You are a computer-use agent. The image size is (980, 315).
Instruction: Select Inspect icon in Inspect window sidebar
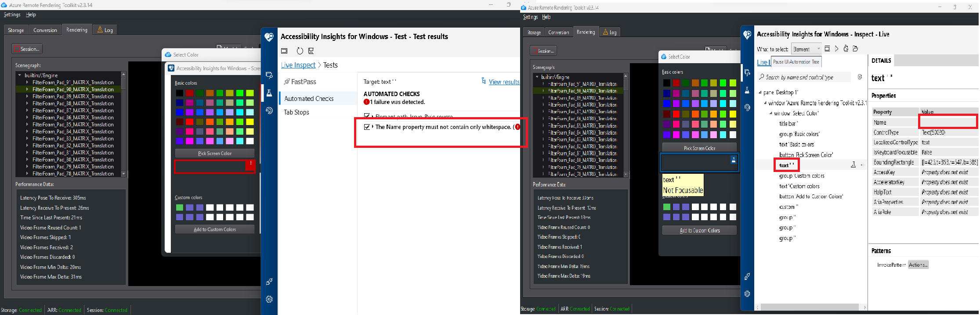tap(747, 73)
